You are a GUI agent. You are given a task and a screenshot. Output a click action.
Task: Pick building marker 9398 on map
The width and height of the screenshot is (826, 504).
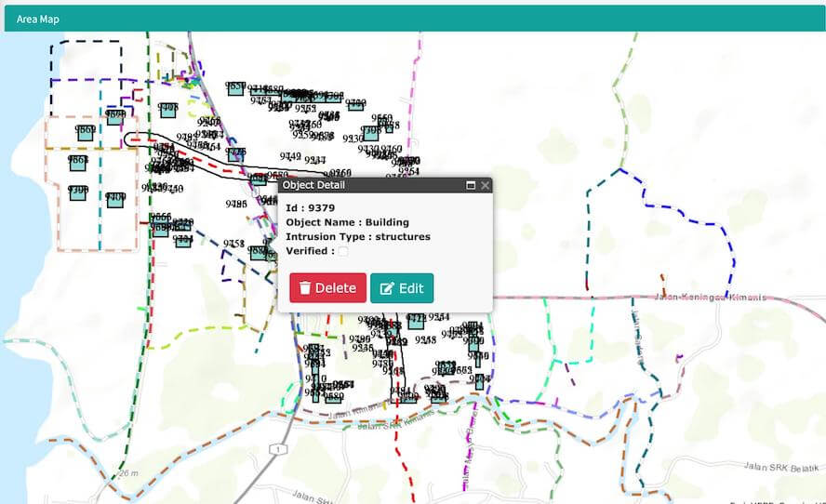click(x=77, y=192)
